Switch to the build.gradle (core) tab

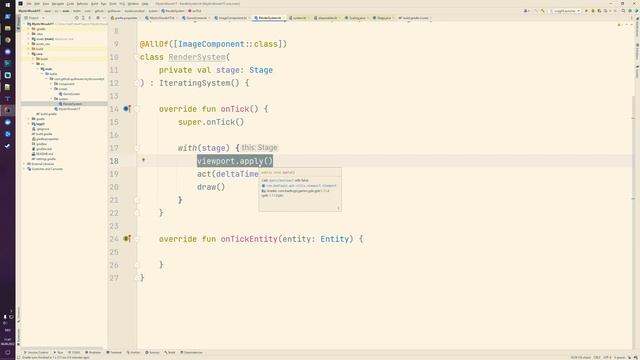pos(413,18)
